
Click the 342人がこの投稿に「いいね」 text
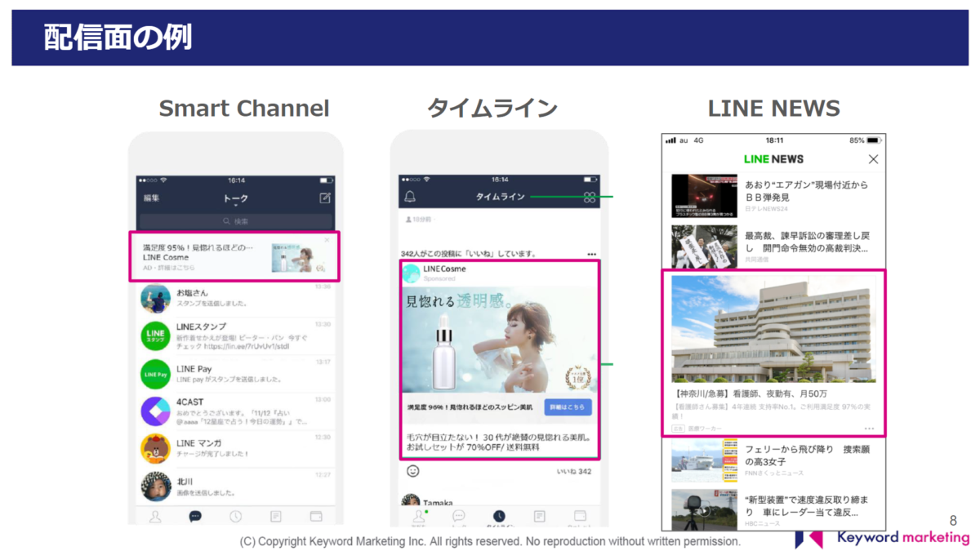(x=468, y=254)
